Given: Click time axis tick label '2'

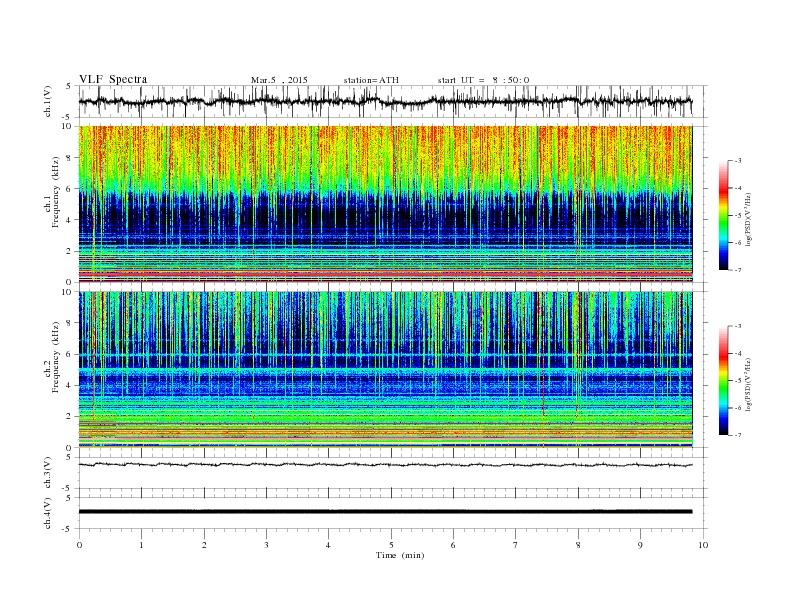Looking at the screenshot, I should [204, 545].
